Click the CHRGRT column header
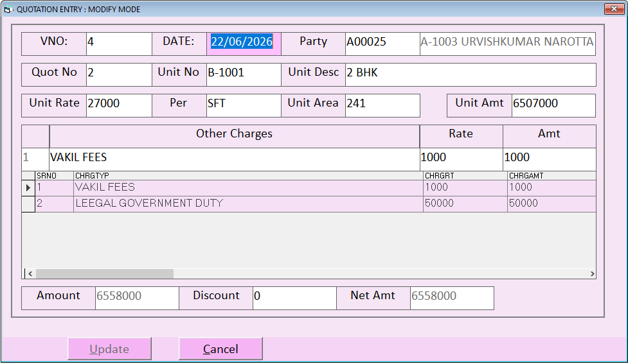The height and width of the screenshot is (364, 628). tap(465, 176)
